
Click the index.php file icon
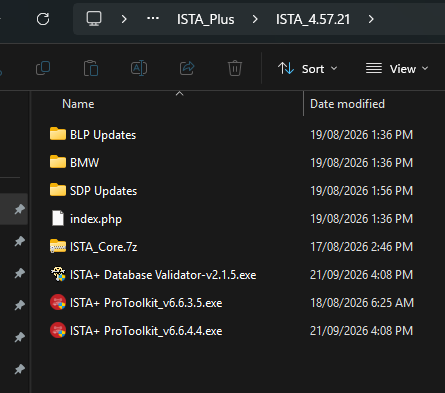58,218
